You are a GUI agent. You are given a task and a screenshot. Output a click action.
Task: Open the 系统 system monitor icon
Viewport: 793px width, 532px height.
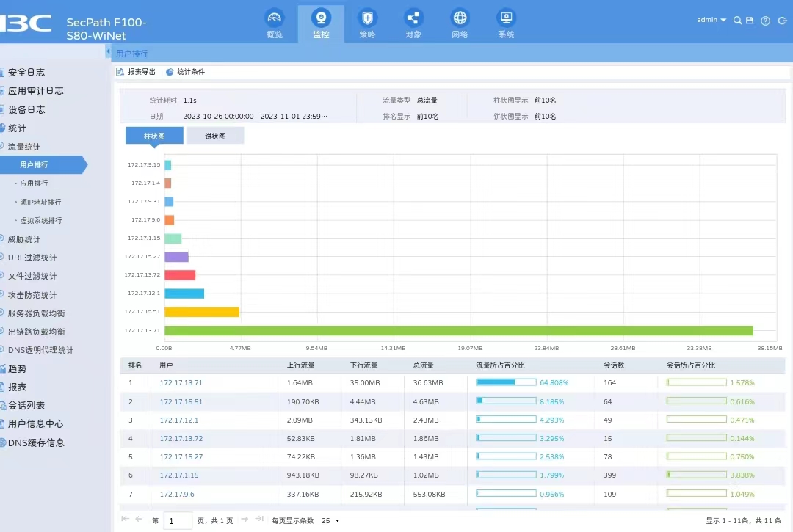(x=506, y=19)
